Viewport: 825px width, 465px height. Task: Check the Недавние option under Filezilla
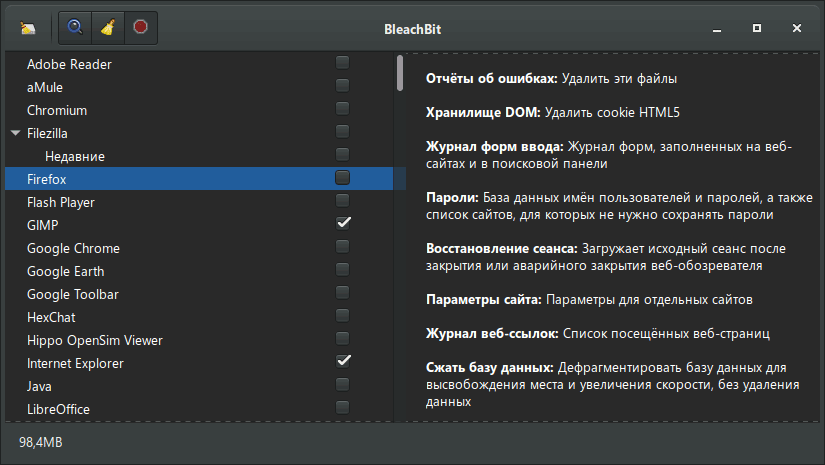click(343, 155)
